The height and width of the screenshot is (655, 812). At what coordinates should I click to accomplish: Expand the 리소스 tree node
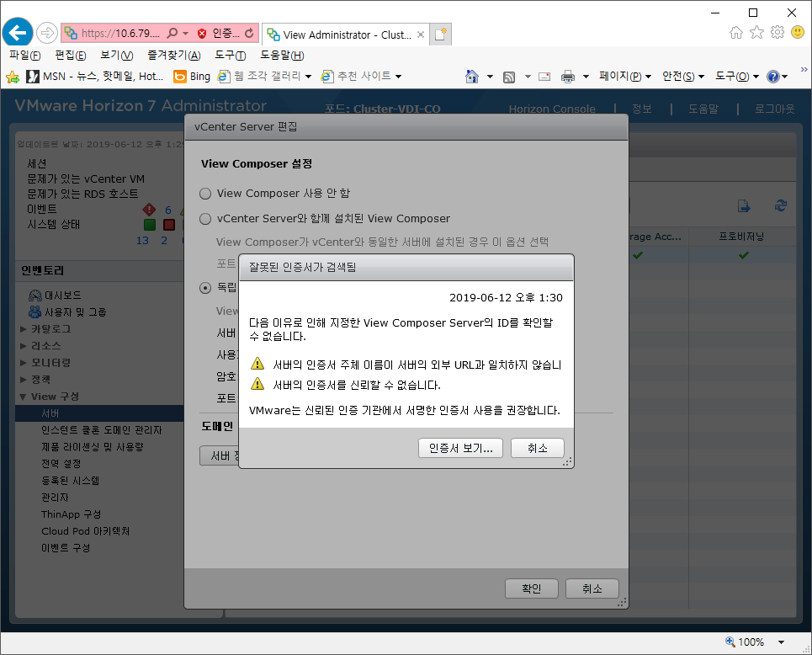pyautogui.click(x=24, y=346)
